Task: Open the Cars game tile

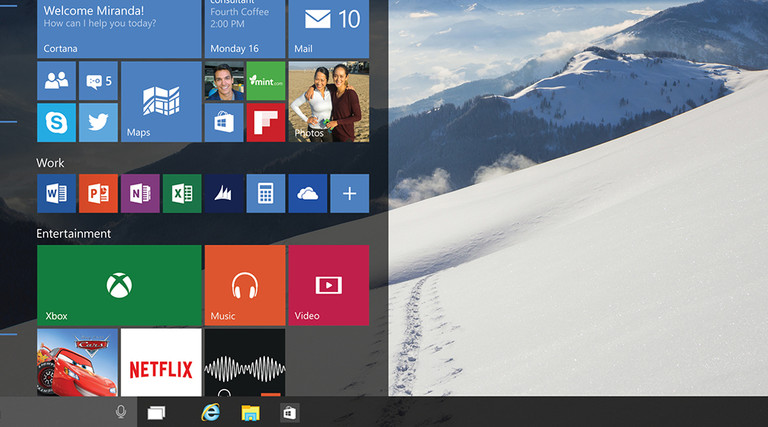Action: click(77, 362)
